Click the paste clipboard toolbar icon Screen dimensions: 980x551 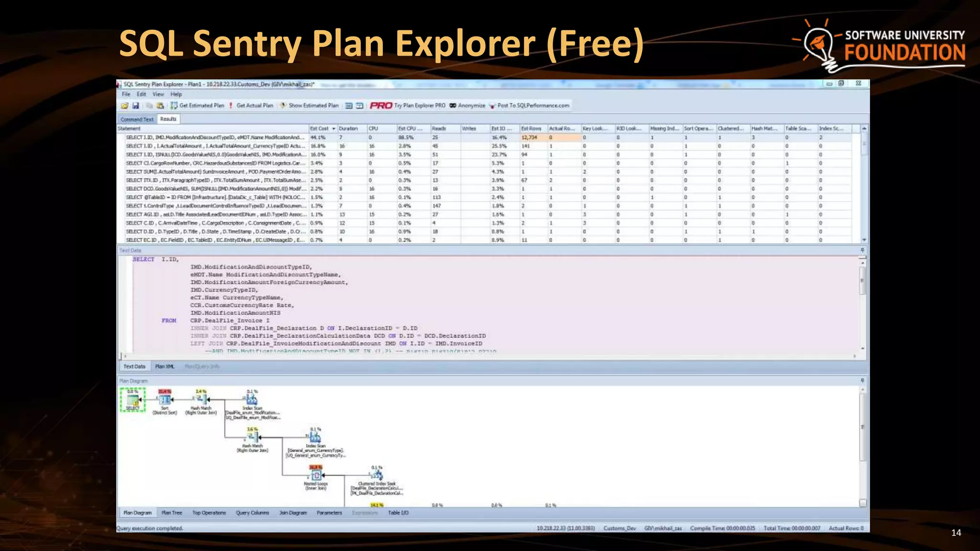(x=160, y=106)
